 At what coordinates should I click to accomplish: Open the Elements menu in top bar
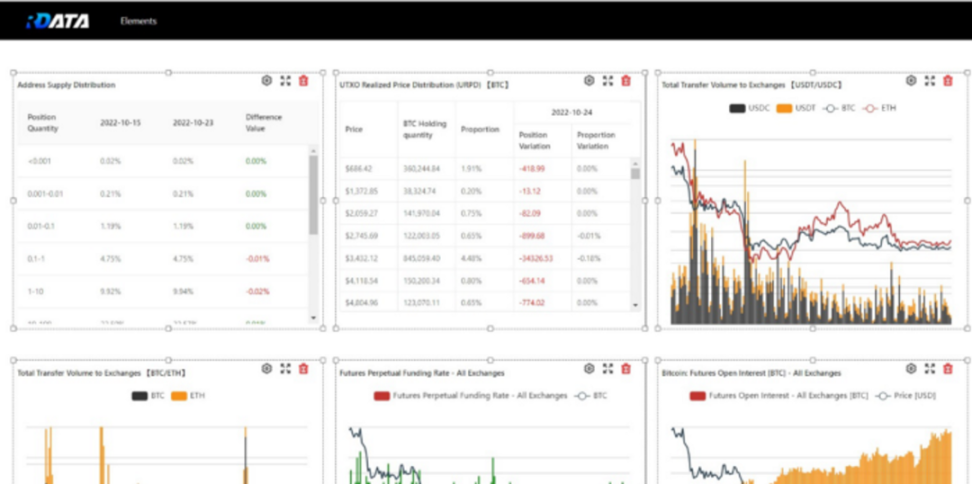click(138, 20)
